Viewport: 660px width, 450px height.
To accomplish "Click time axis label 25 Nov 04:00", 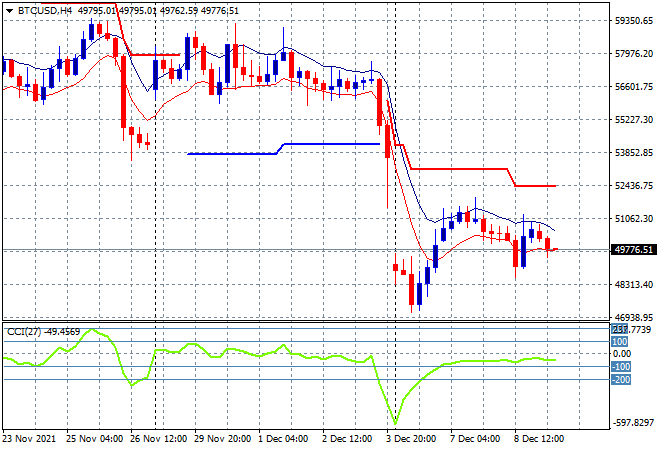I will click(x=95, y=438).
